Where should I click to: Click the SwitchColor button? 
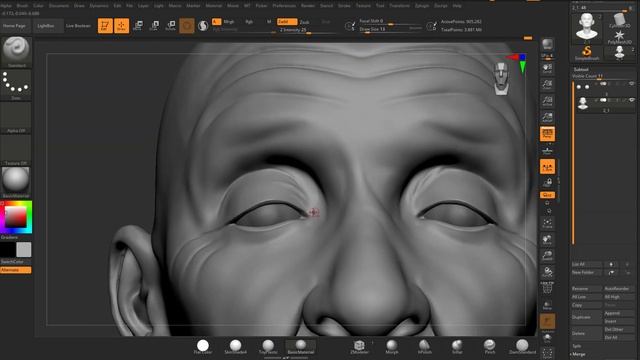click(16, 262)
